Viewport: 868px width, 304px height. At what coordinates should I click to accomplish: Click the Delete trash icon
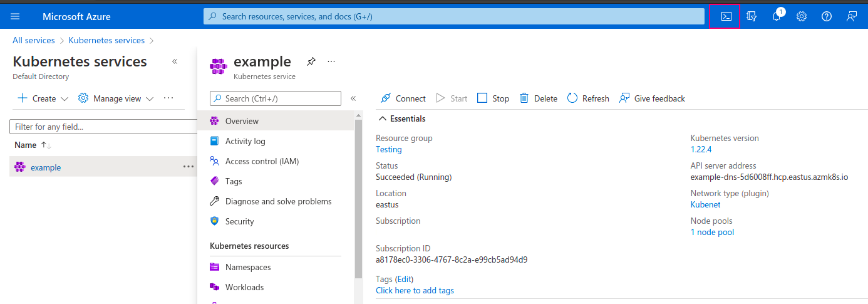tap(524, 98)
